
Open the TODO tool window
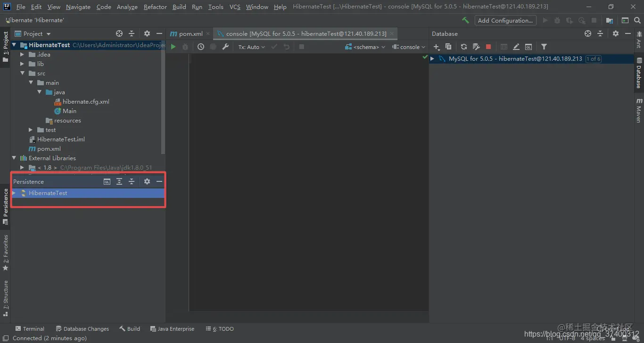pos(220,329)
